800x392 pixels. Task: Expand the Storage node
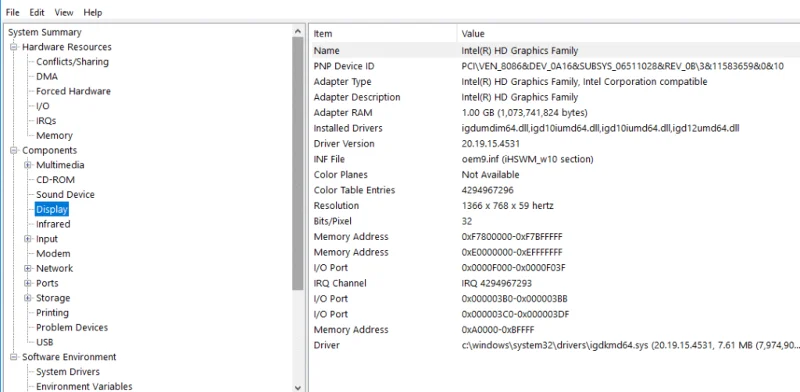coord(28,299)
